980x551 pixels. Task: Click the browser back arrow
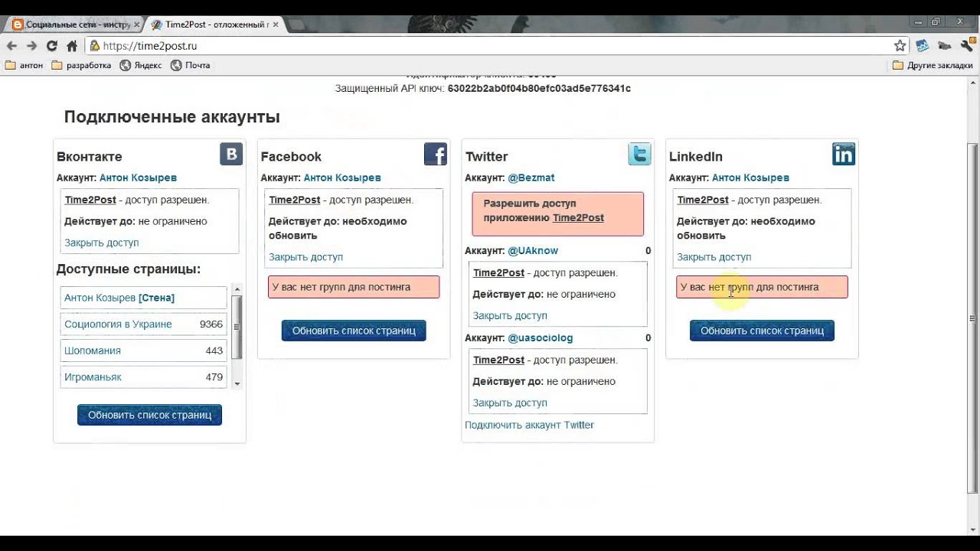12,46
